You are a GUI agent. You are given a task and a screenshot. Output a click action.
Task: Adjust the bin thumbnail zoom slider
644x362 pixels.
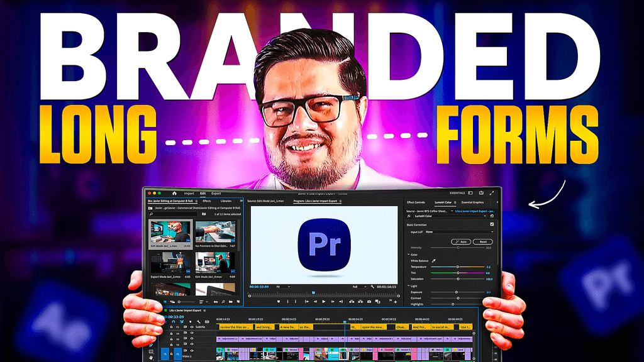coord(186,302)
